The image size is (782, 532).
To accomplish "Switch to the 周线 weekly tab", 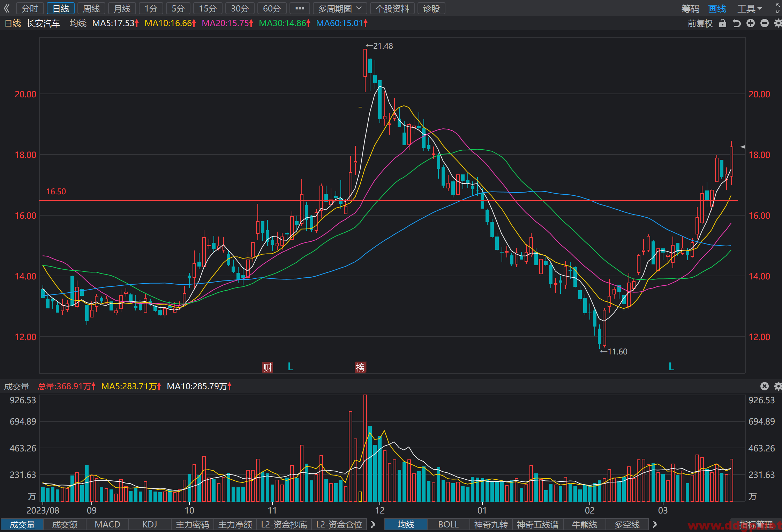I will tap(91, 8).
